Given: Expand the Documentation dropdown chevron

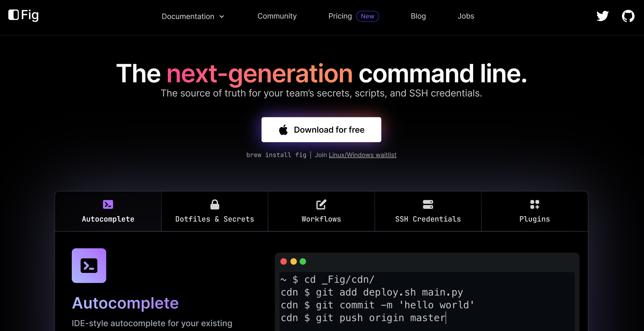Looking at the screenshot, I should (222, 16).
